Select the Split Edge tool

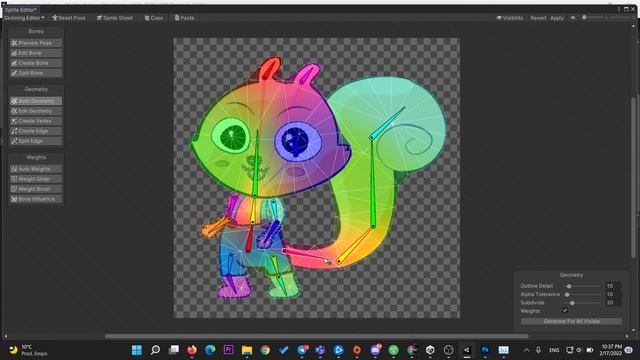click(36, 141)
